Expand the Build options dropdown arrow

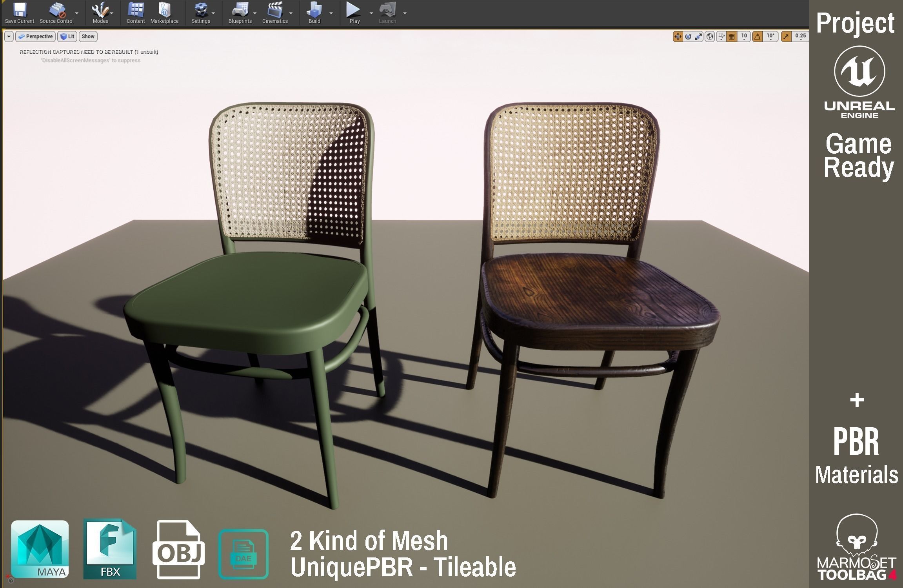coord(331,13)
